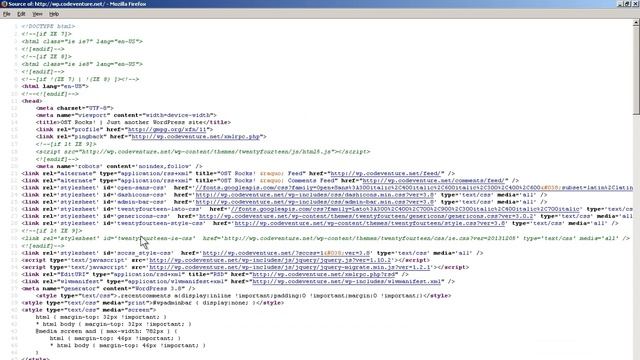The image size is (640, 360).
Task: Open the Help menu
Action: (54, 14)
